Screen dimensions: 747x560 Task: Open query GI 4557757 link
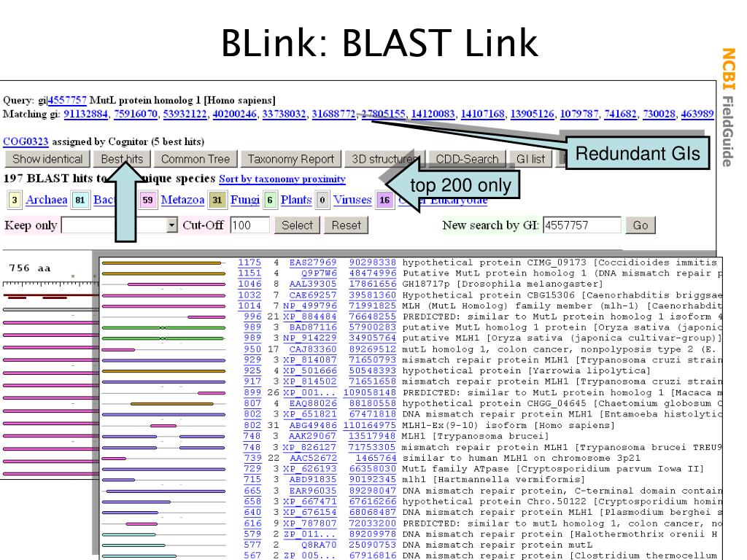(x=67, y=101)
